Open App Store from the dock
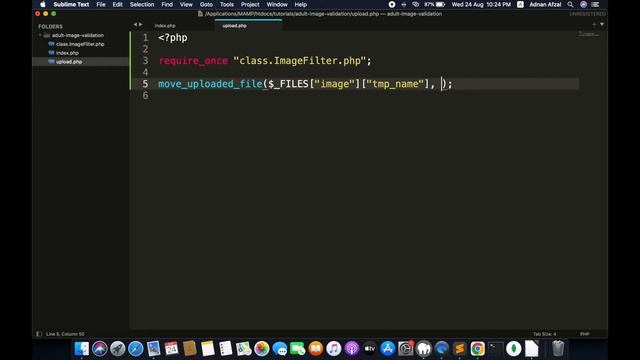Screen dimensions: 640x360 click(387, 349)
